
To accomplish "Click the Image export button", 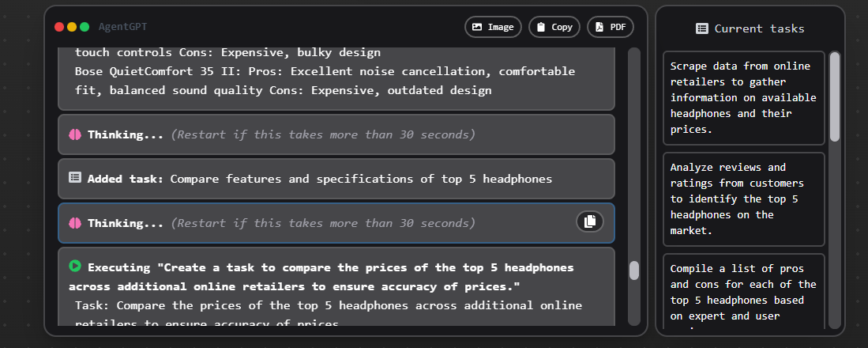I will coord(493,27).
